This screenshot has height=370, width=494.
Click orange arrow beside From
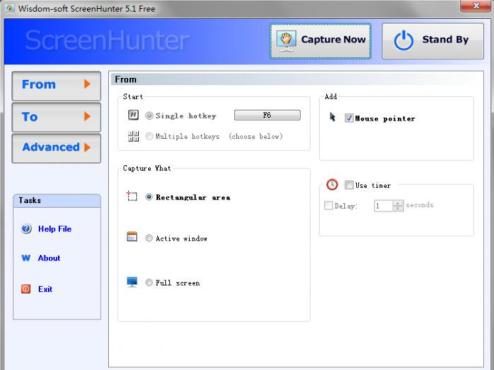point(87,84)
